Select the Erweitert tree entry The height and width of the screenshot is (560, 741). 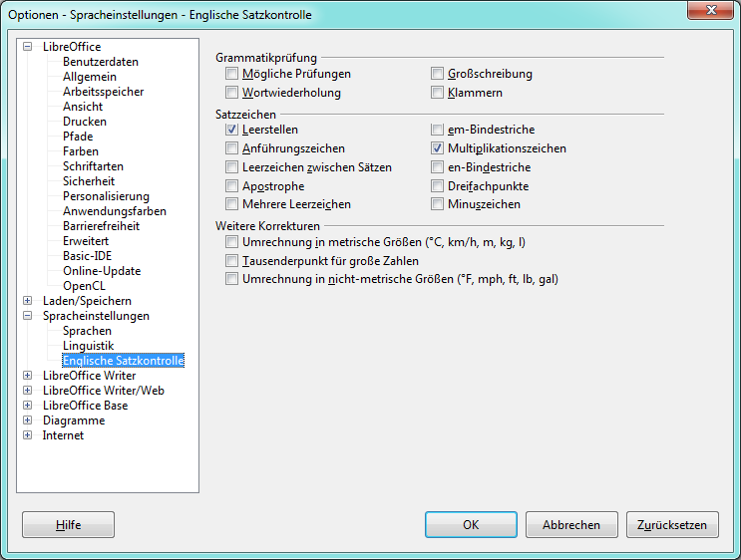coord(86,241)
